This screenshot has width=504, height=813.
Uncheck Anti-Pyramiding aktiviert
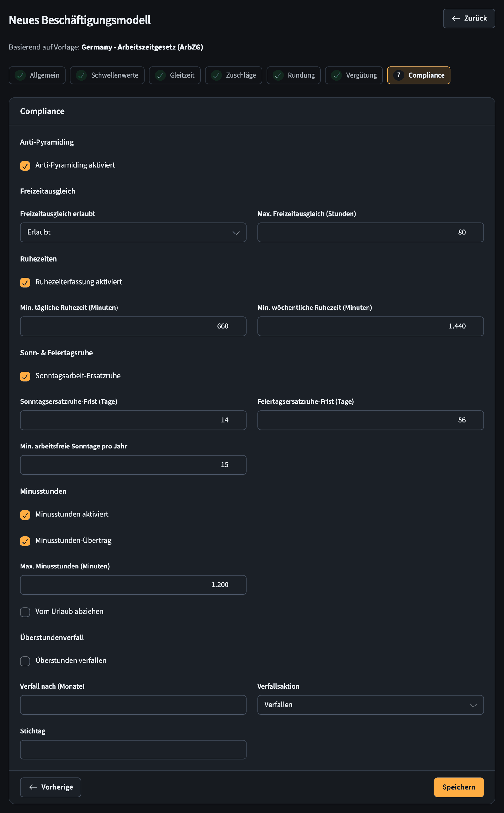25,166
